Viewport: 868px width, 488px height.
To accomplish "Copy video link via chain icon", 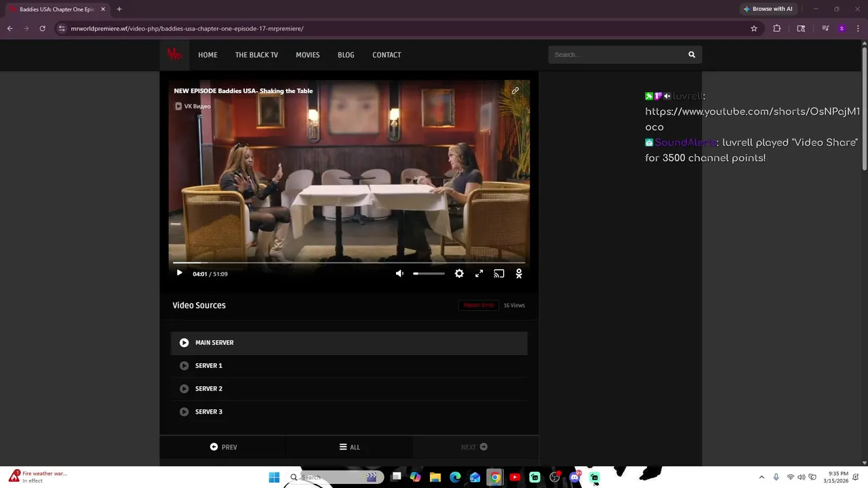I will click(x=515, y=91).
